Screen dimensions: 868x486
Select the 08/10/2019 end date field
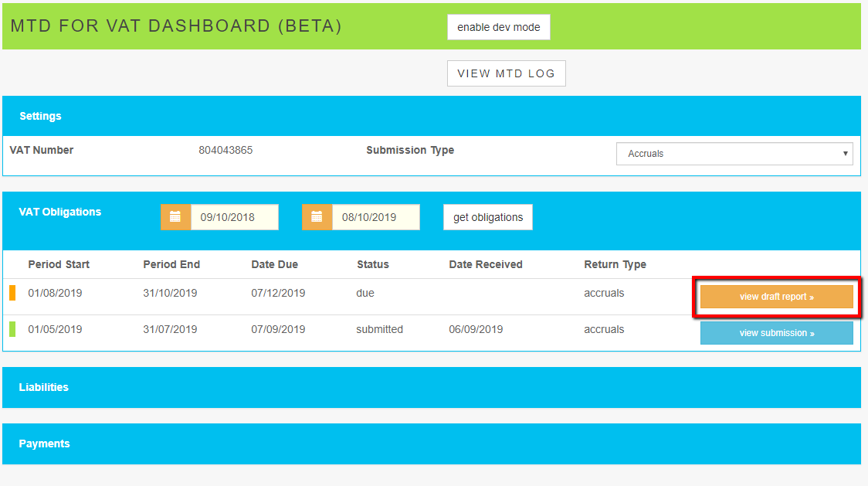[x=376, y=216]
